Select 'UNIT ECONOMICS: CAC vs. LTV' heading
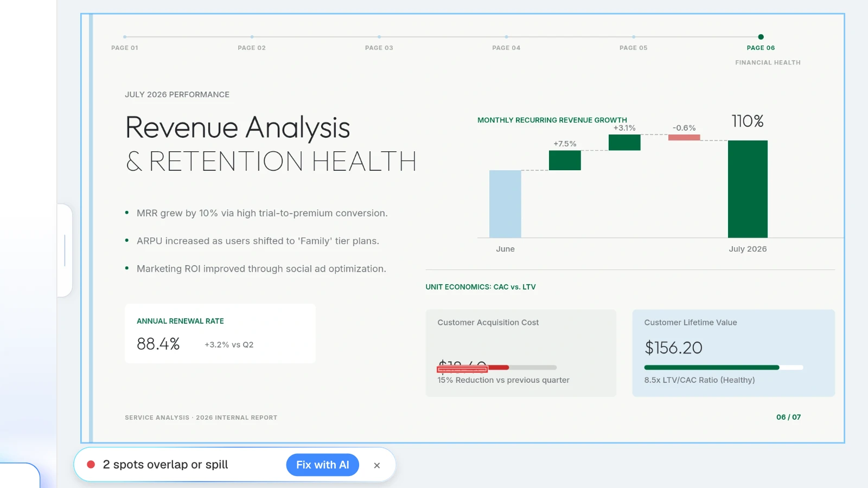The width and height of the screenshot is (868, 488). [x=481, y=287]
